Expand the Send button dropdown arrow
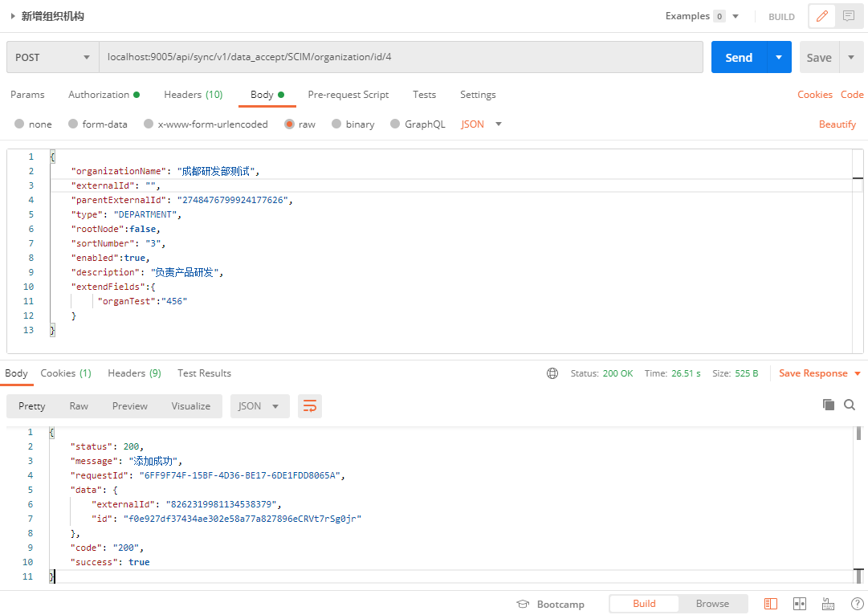This screenshot has height=615, width=868. coord(778,58)
